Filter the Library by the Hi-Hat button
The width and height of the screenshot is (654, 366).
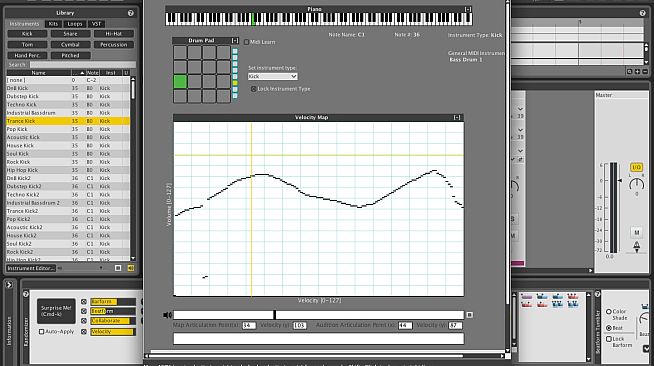tap(113, 34)
